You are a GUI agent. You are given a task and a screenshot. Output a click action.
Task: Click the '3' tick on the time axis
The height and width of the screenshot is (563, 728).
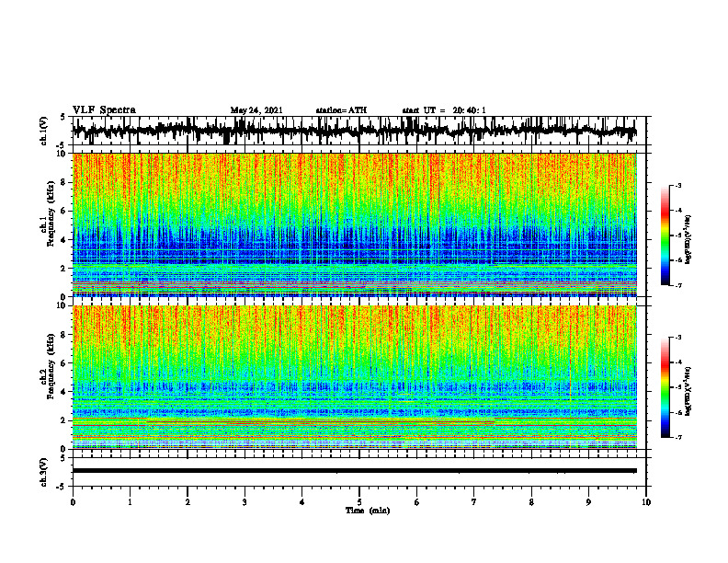point(245,502)
